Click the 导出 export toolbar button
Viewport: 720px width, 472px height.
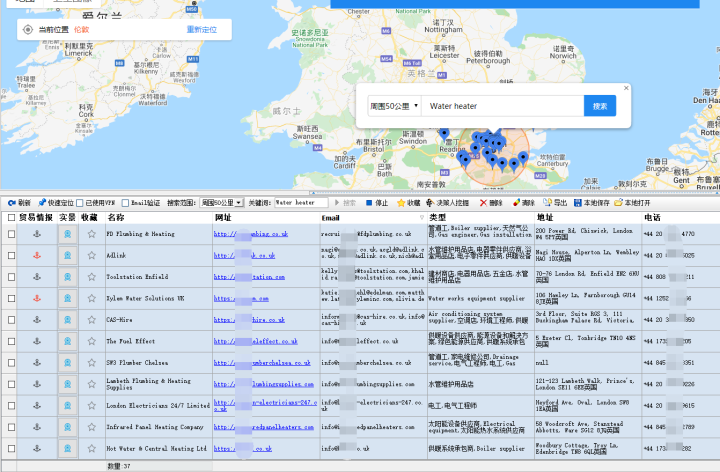click(x=555, y=202)
